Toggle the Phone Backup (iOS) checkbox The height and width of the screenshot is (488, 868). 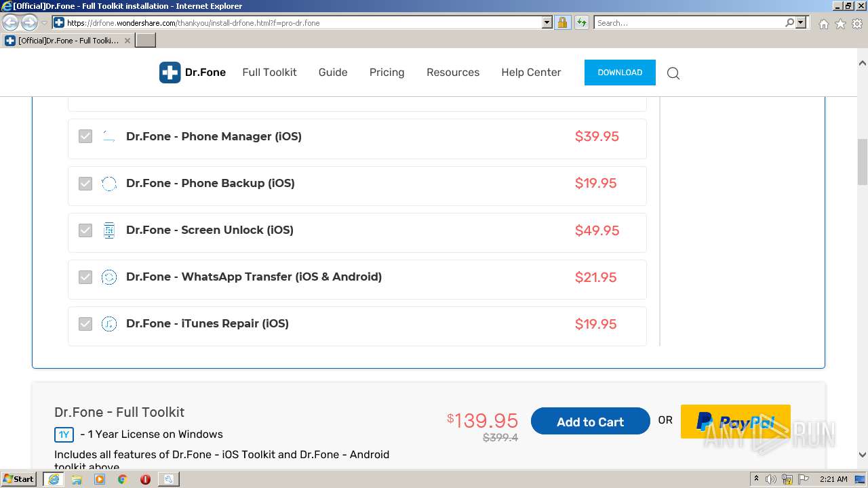(85, 184)
